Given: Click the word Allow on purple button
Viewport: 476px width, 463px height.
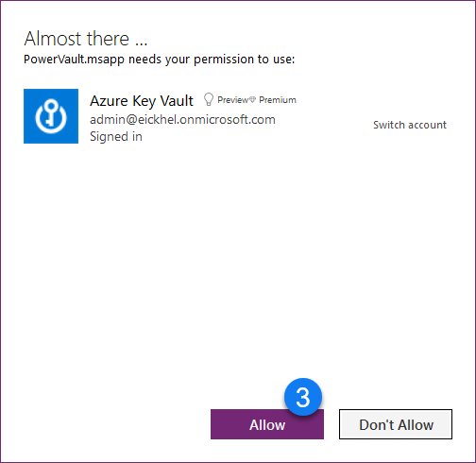Looking at the screenshot, I should click(x=267, y=425).
